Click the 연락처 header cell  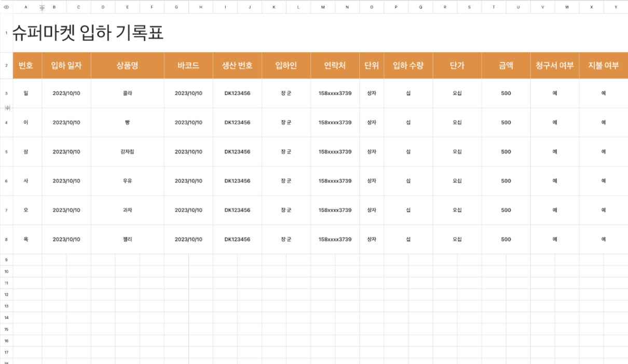(335, 65)
